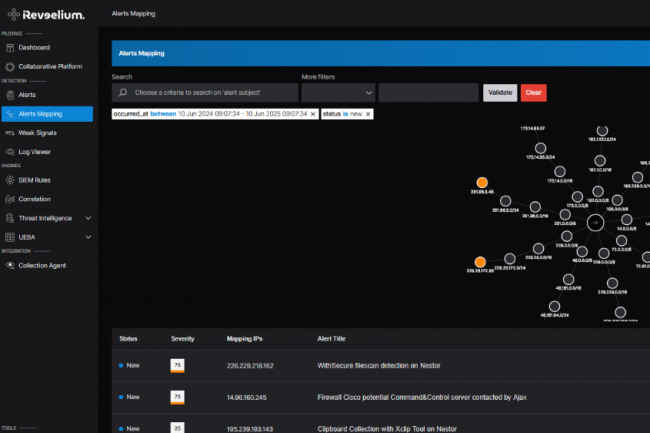Image resolution: width=650 pixels, height=433 pixels.
Task: Open the Correlation icon in sidebar
Action: pyautogui.click(x=9, y=199)
